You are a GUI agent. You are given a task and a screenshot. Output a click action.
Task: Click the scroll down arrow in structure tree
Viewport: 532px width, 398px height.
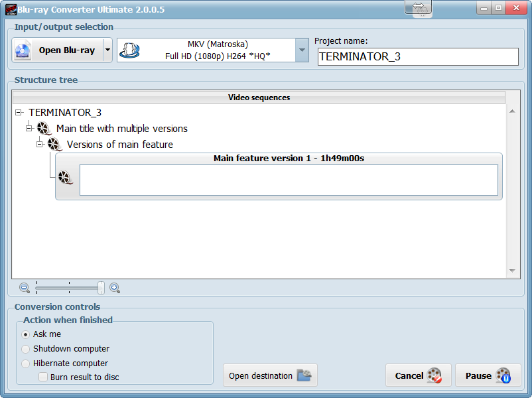click(x=512, y=271)
